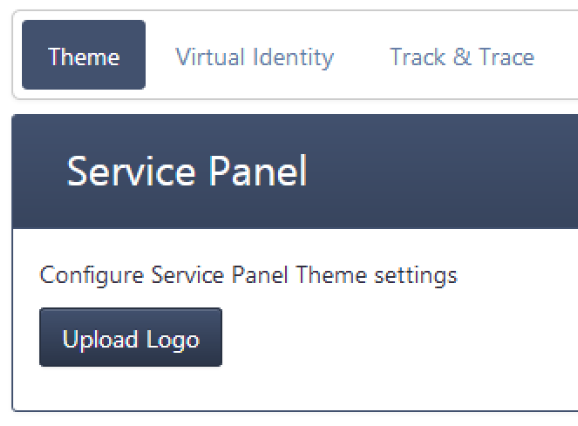Click the Service Panel header title
The width and height of the screenshot is (578, 426).
(x=187, y=171)
